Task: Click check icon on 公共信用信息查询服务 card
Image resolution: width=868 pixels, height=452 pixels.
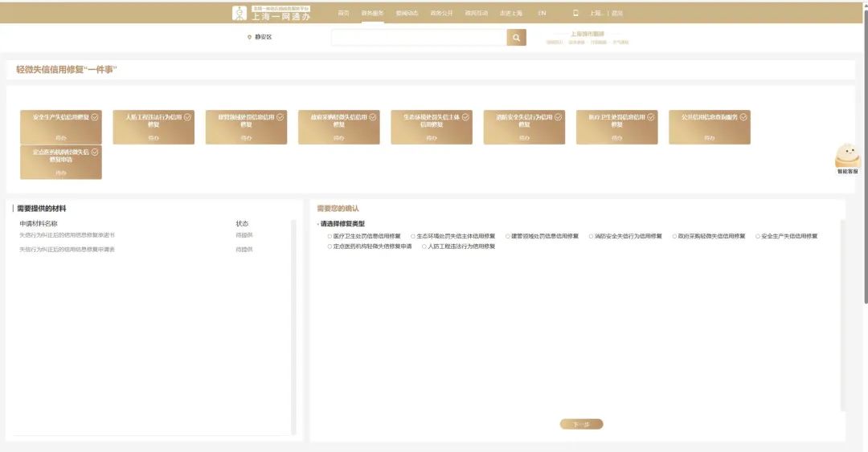Action: [743, 117]
